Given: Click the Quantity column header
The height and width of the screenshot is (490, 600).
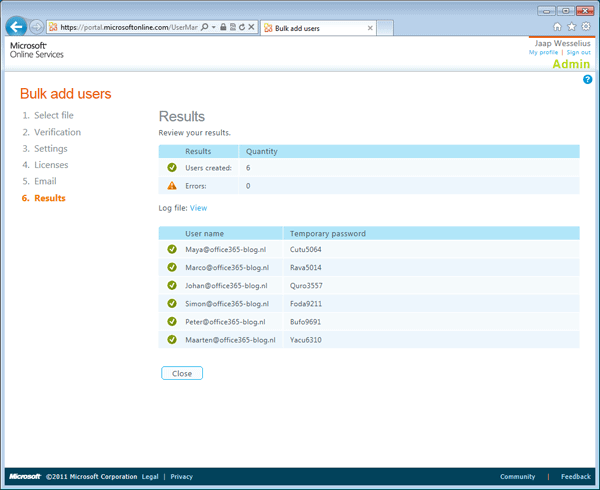Looking at the screenshot, I should tap(261, 151).
